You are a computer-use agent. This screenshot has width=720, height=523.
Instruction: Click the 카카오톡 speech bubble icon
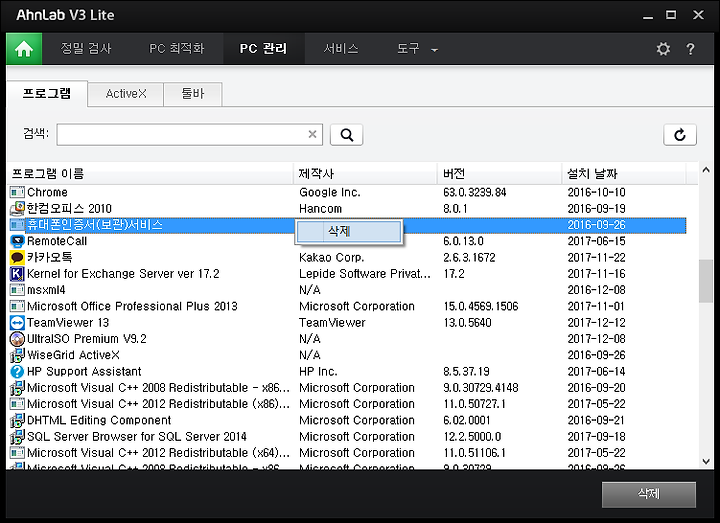tap(17, 257)
